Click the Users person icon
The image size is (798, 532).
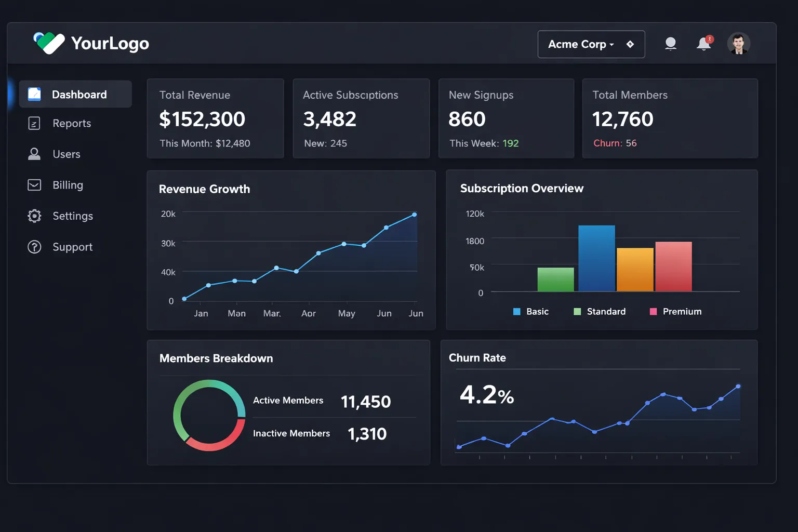point(34,154)
